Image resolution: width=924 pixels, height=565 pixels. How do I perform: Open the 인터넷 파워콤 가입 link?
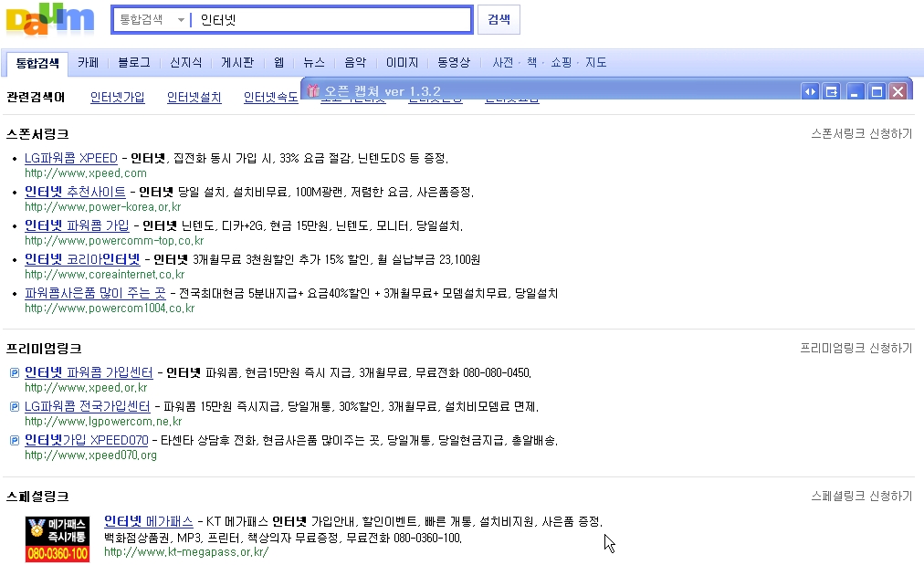[77, 225]
